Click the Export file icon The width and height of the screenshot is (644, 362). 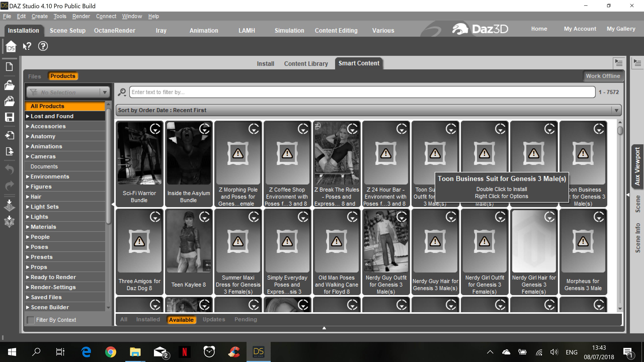click(x=10, y=151)
